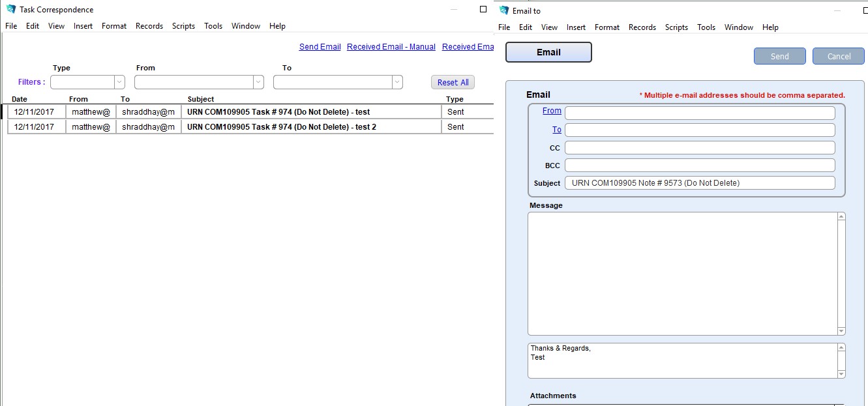Click into the CC address field

(x=699, y=148)
